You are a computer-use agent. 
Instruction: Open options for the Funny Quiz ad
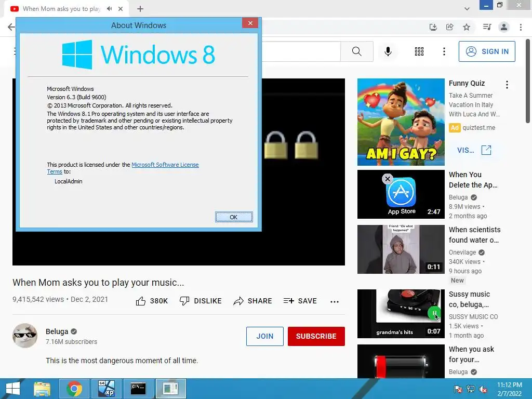click(x=507, y=85)
